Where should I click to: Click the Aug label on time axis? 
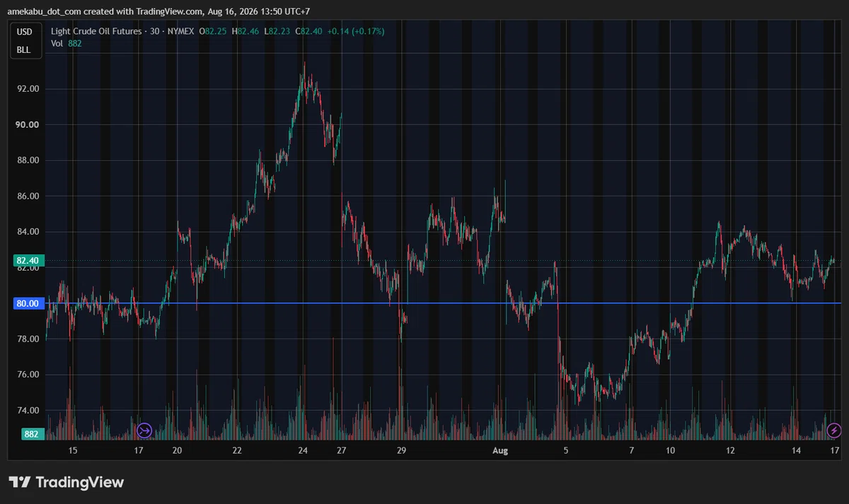pos(500,450)
